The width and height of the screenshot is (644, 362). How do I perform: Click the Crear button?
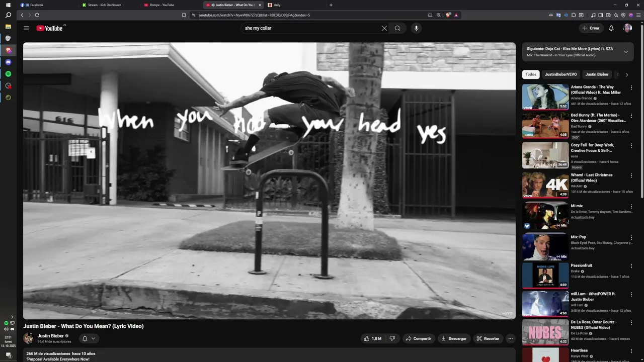tap(591, 28)
